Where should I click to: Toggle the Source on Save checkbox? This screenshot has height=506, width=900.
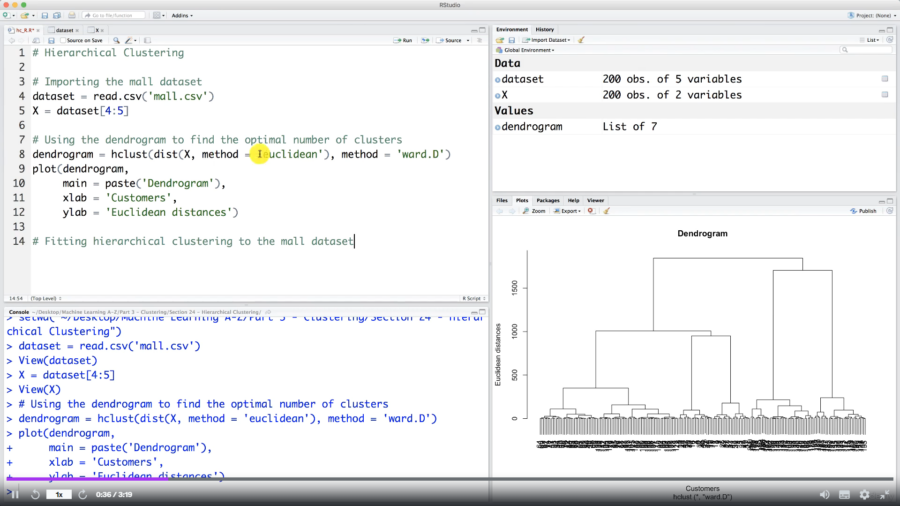64,40
